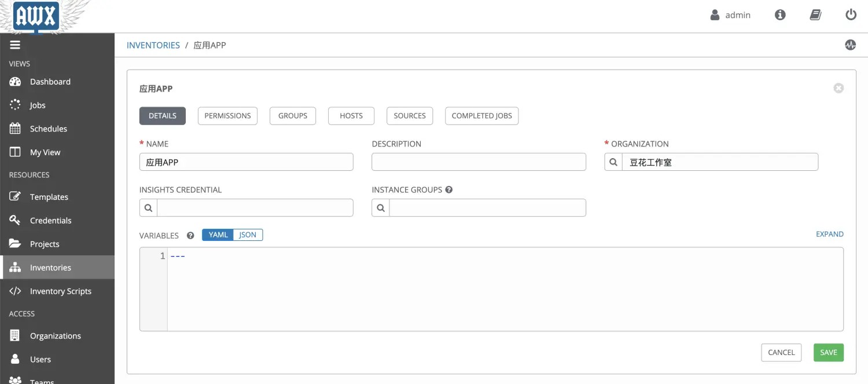Click the hamburger menu icon in sidebar

[15, 45]
